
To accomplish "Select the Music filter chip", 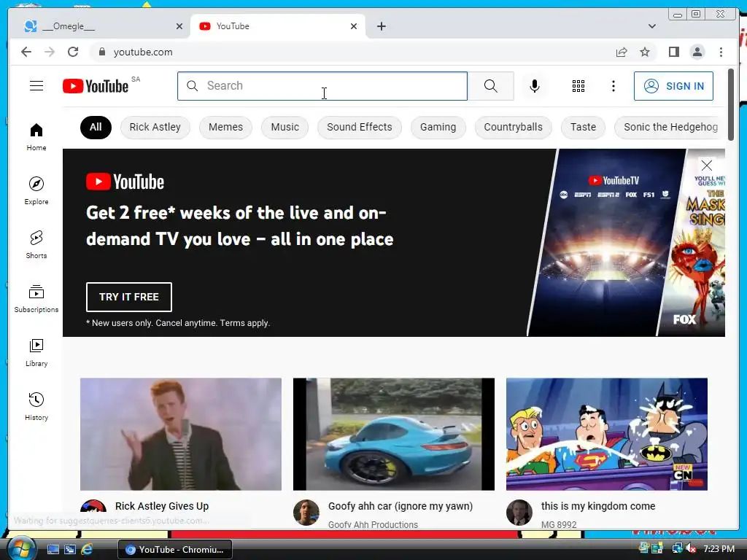I will pyautogui.click(x=285, y=127).
